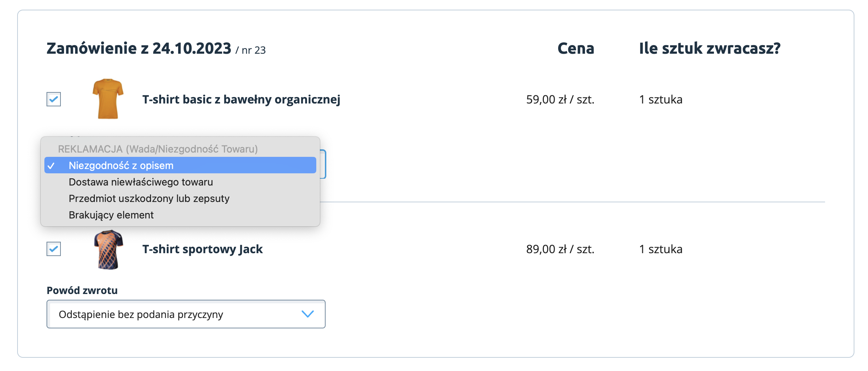Image resolution: width=868 pixels, height=371 pixels.
Task: Click the checkmark icon beside the selected option
Action: point(51,166)
